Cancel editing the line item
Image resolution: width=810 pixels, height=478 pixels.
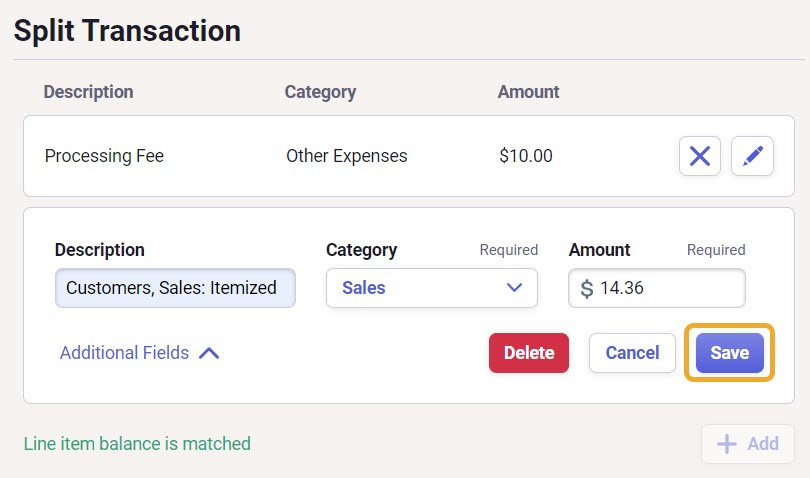[x=632, y=352]
